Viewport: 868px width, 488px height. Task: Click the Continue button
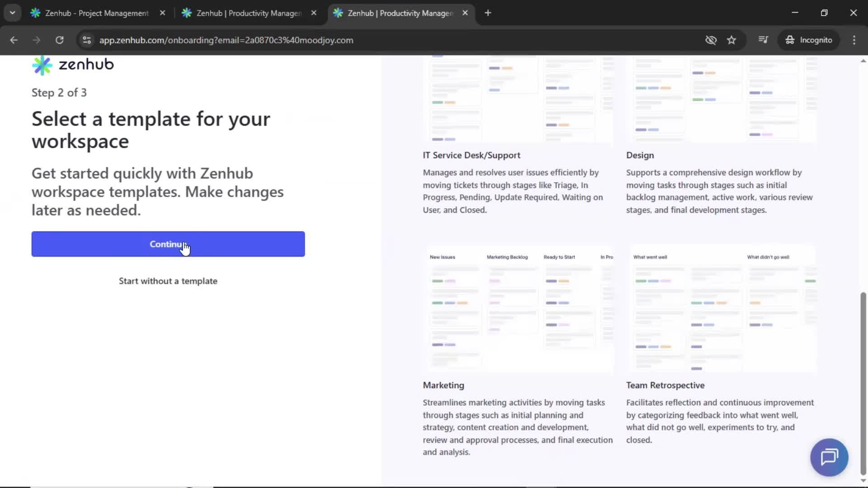click(168, 244)
